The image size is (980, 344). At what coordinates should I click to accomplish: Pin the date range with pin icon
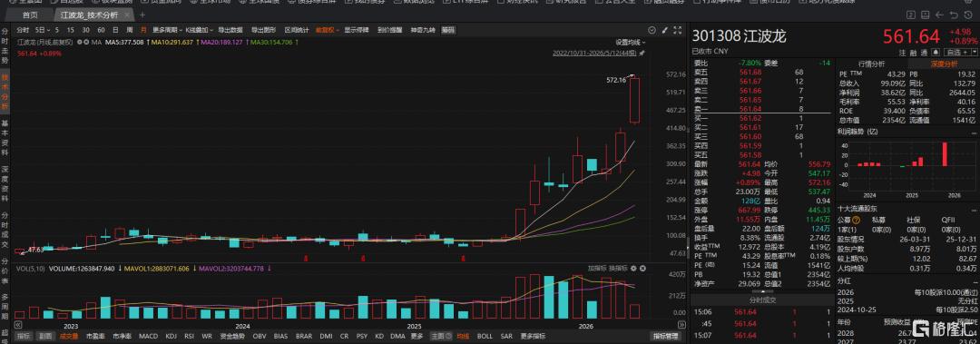(642, 54)
